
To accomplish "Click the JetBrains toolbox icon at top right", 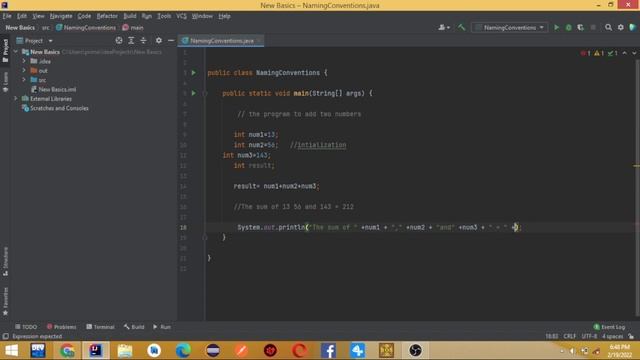I will (633, 27).
